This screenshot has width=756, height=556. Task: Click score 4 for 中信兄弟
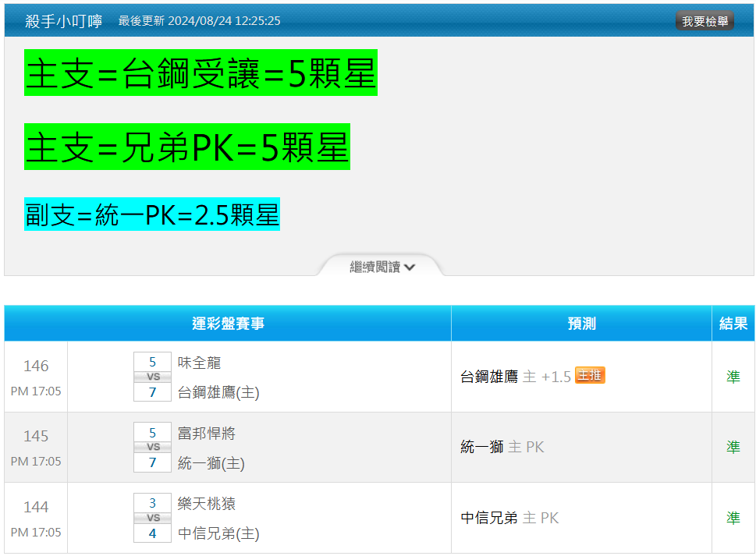pyautogui.click(x=152, y=533)
